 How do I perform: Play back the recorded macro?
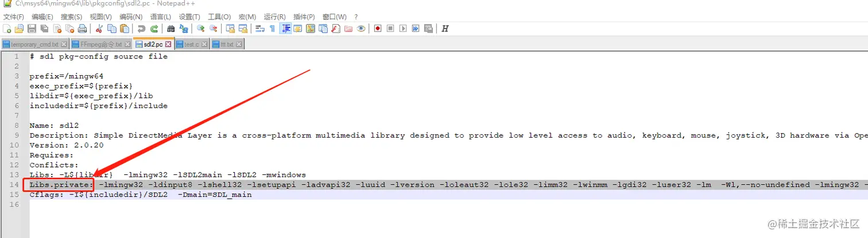pos(403,29)
